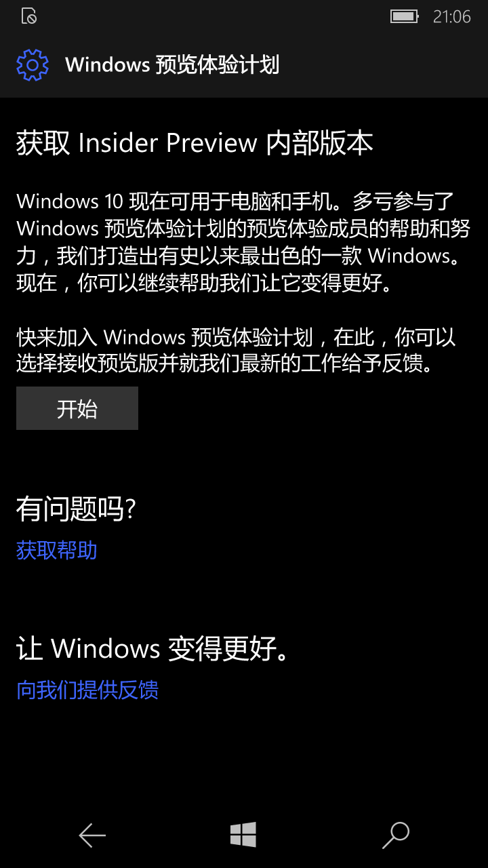Image resolution: width=488 pixels, height=868 pixels.
Task: Tap the line 现在，你可以继续帮助我们让它变得更好
Action: point(205,283)
